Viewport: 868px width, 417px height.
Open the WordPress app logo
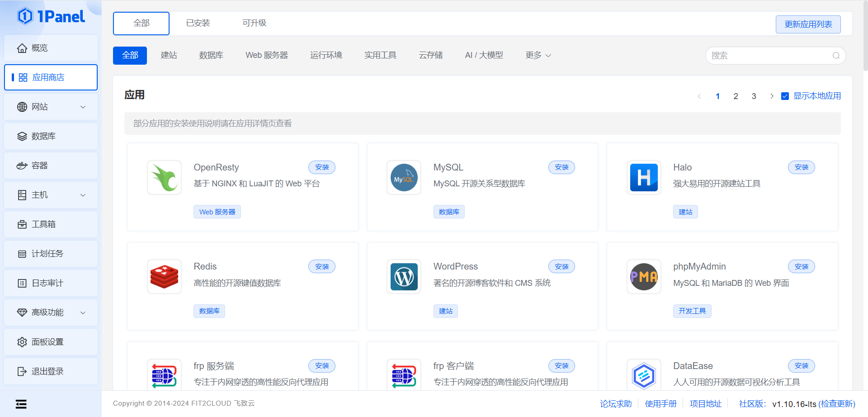[404, 277]
